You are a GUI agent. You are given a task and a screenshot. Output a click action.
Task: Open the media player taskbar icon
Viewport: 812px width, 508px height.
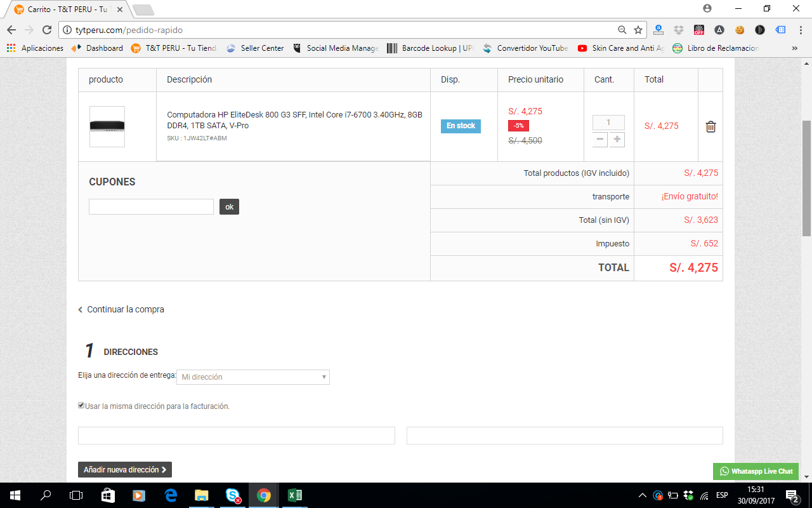138,495
